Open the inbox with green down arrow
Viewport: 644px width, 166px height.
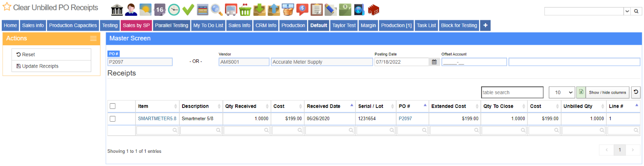point(259,9)
